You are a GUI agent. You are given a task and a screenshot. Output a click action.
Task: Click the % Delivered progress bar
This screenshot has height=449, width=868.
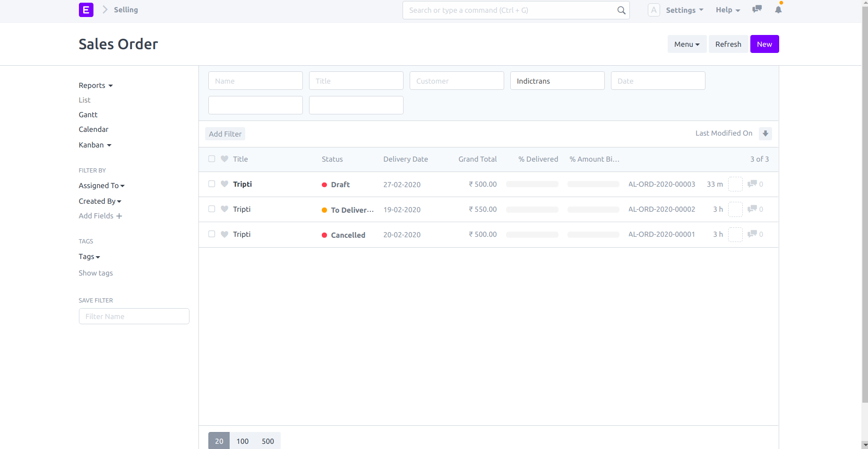click(532, 184)
